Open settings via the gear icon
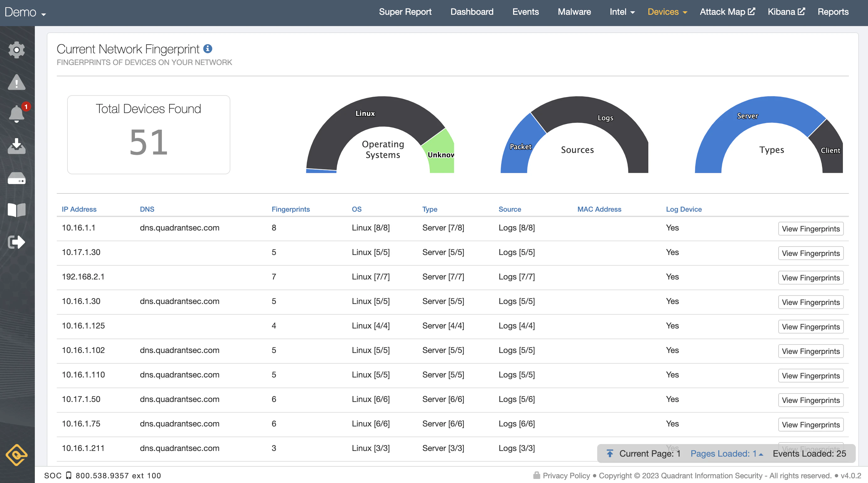Image resolution: width=868 pixels, height=483 pixels. (x=17, y=50)
